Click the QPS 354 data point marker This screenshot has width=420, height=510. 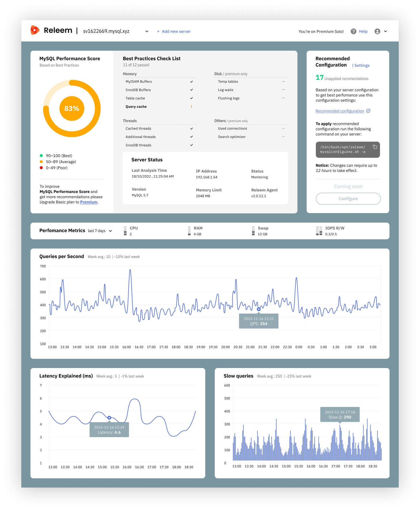(x=259, y=309)
